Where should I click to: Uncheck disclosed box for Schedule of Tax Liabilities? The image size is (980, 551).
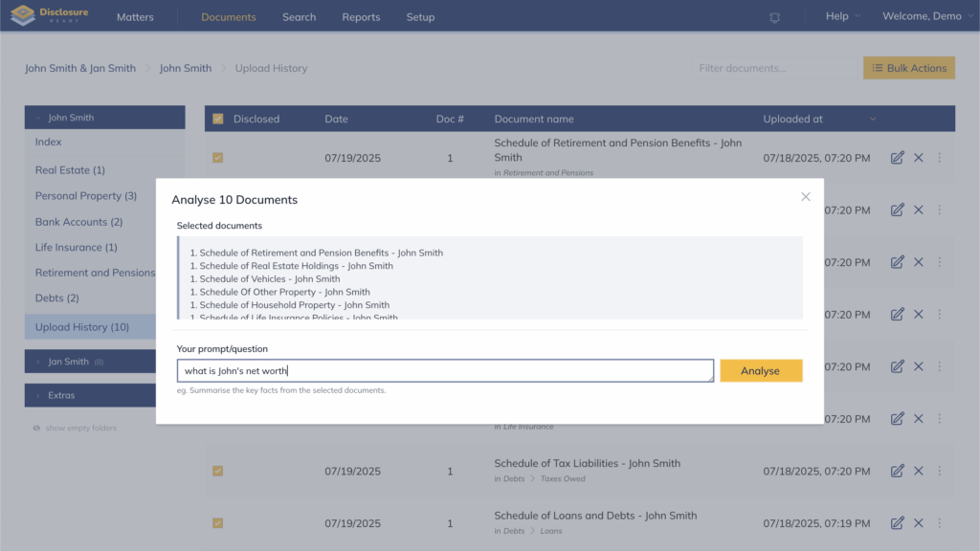coord(218,471)
